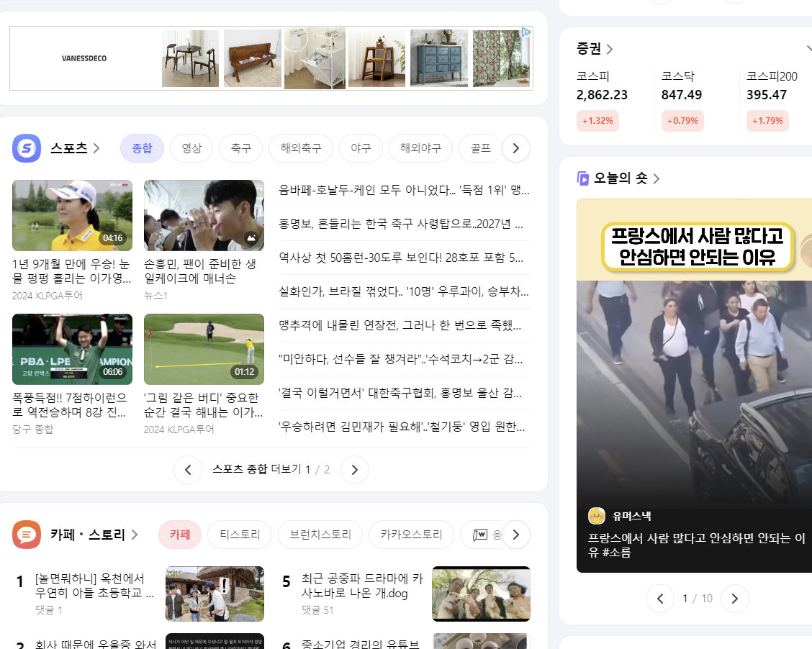Viewport: 812px width, 649px height.
Task: Click '그림 같은 버디' caption
Action: pyautogui.click(x=204, y=404)
